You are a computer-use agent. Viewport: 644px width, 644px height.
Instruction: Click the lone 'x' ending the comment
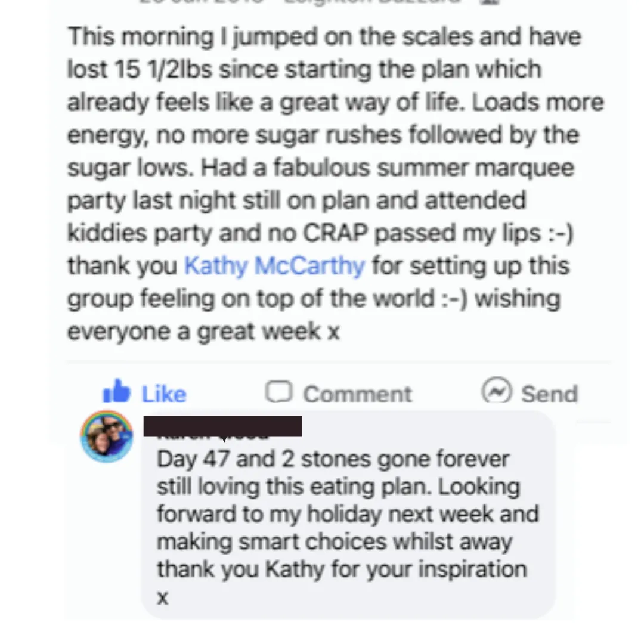163,598
